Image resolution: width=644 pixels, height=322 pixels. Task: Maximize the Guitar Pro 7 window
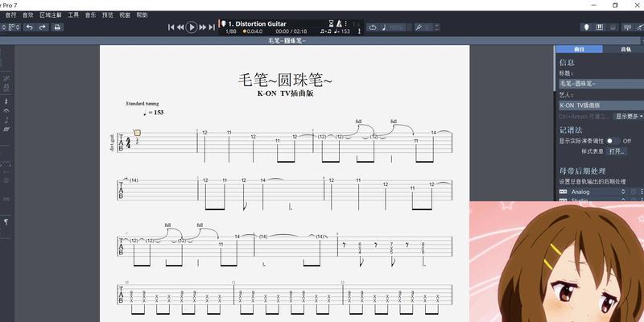point(615,6)
